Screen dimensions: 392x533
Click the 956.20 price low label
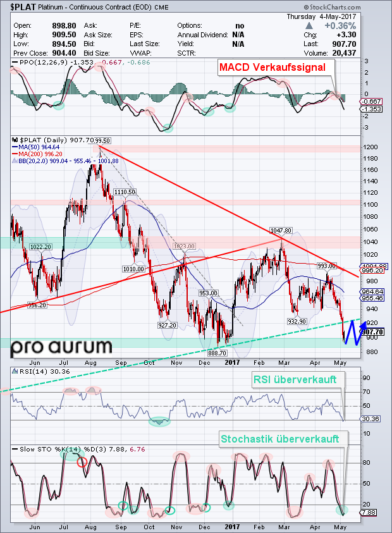click(37, 305)
